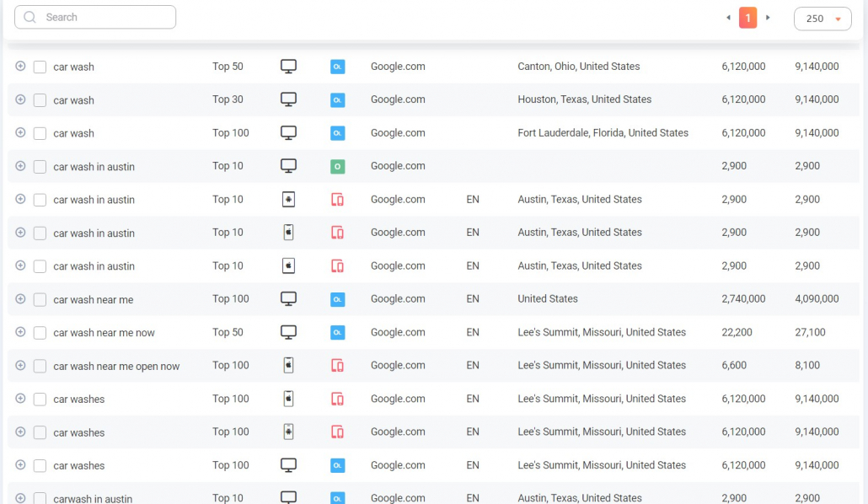Expand the car wash near me open now row
The image size is (868, 504).
click(x=20, y=365)
